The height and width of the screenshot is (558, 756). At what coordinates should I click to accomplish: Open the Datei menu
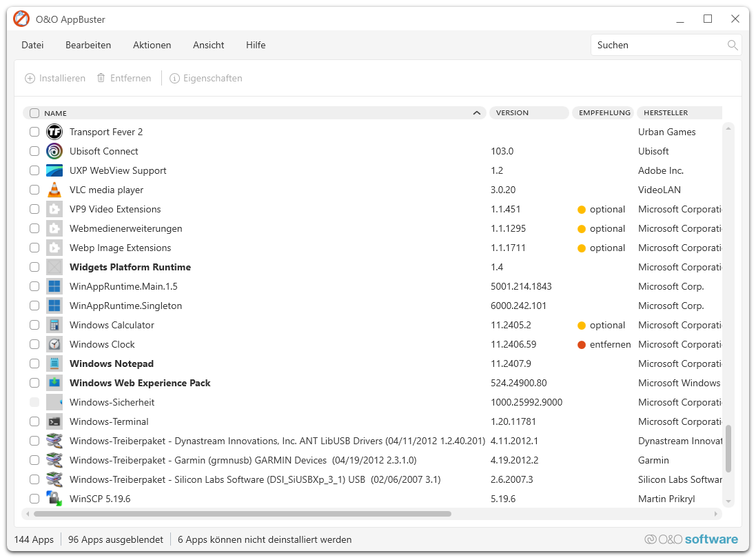click(32, 45)
